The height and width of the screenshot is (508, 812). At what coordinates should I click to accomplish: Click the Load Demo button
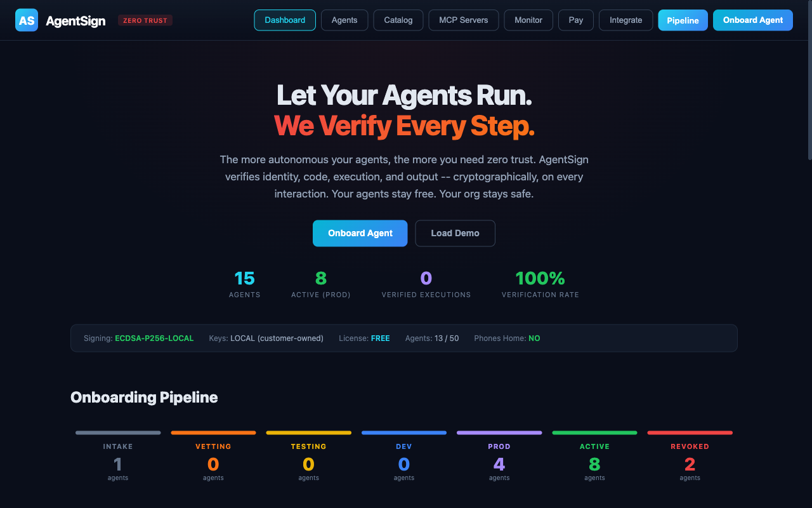455,233
